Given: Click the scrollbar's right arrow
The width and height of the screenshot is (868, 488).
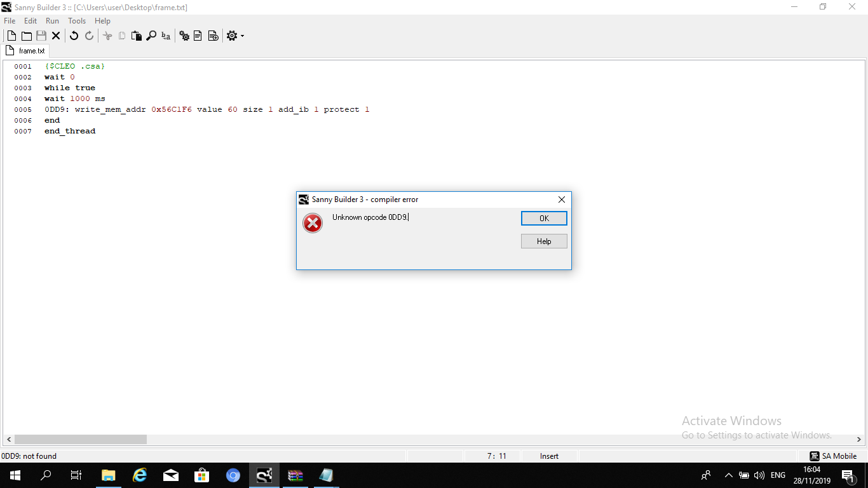Looking at the screenshot, I should pyautogui.click(x=859, y=439).
